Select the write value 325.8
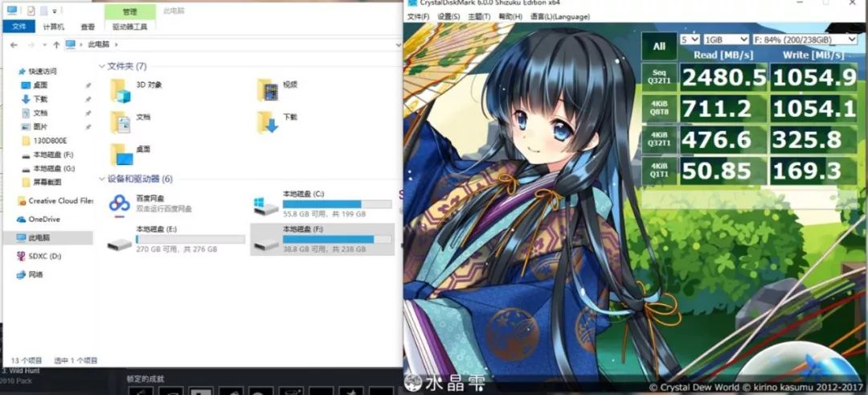The width and height of the screenshot is (868, 395). coord(814,140)
